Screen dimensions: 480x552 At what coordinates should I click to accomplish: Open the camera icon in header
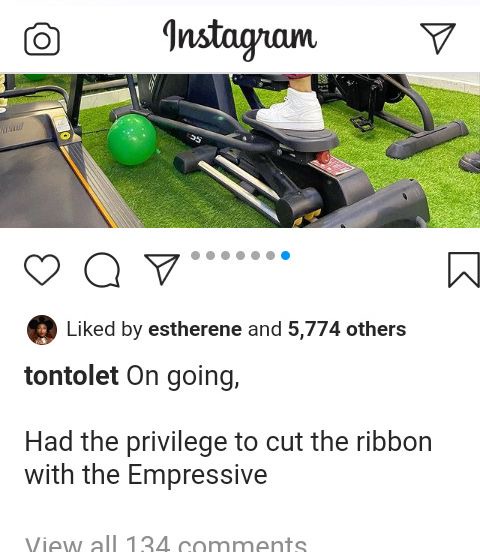click(x=42, y=39)
